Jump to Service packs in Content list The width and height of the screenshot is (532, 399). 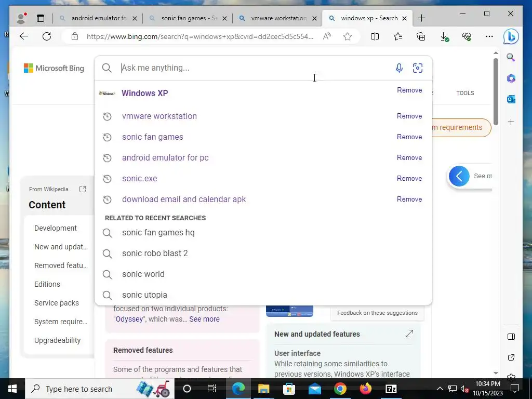tap(56, 303)
